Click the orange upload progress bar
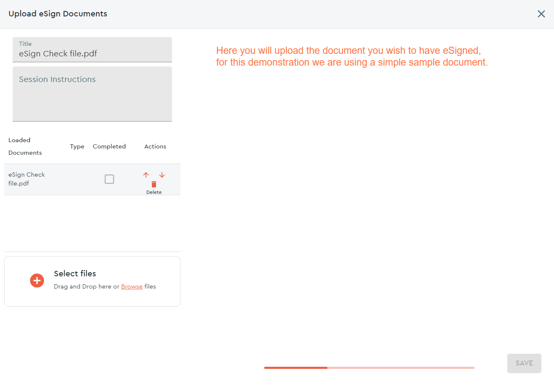 click(369, 368)
